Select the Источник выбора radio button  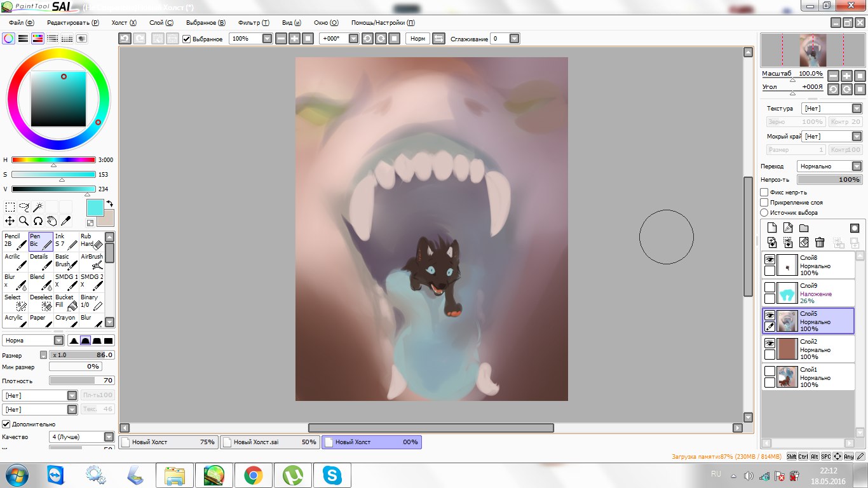coord(764,213)
